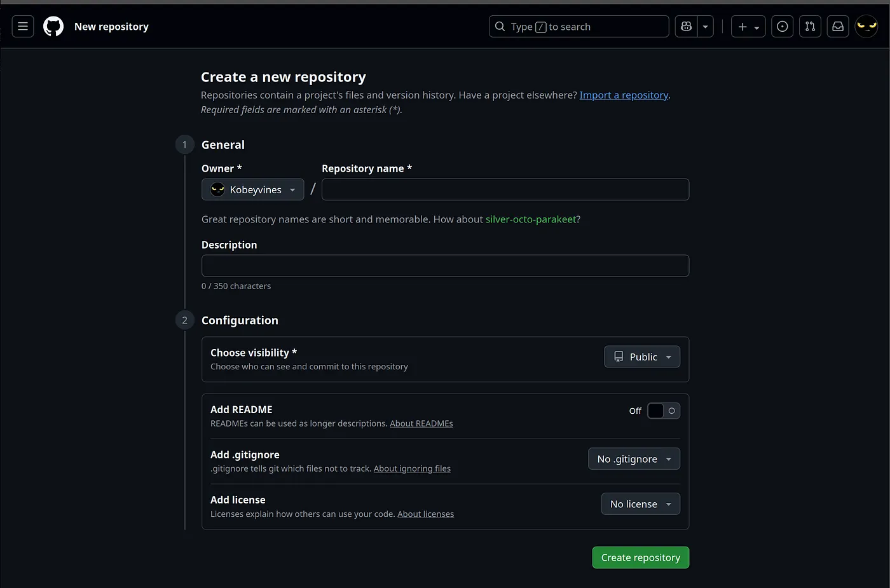Open the notifications inbox
Screen dimensions: 890x588
pos(838,27)
